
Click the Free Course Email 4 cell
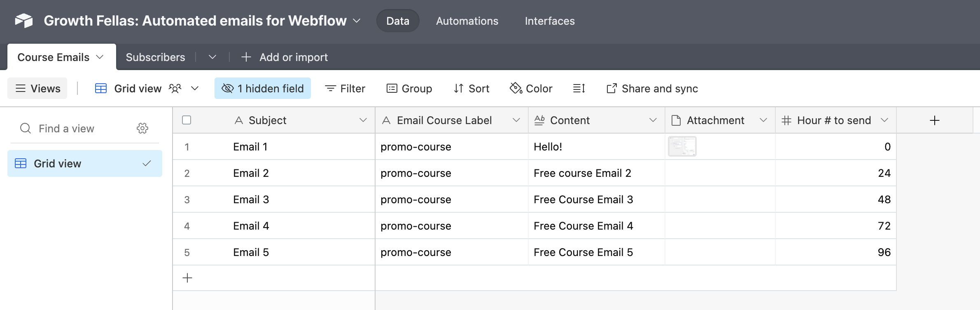click(597, 226)
